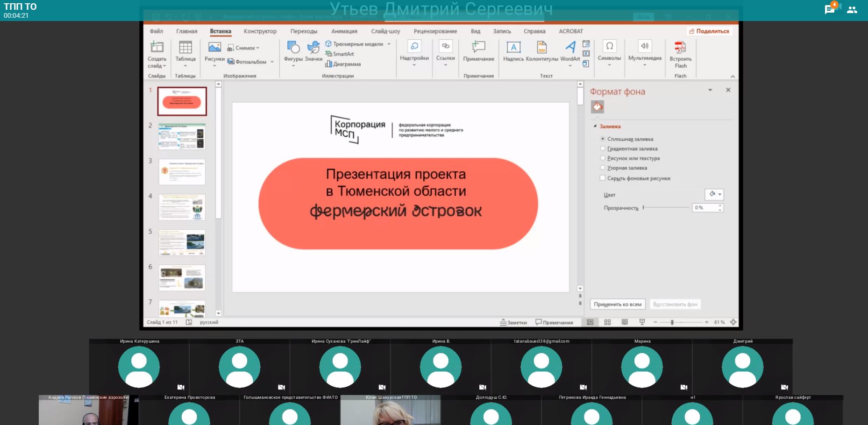
Task: Expand the Трехмерные модели dropdown arrow
Action: (389, 44)
